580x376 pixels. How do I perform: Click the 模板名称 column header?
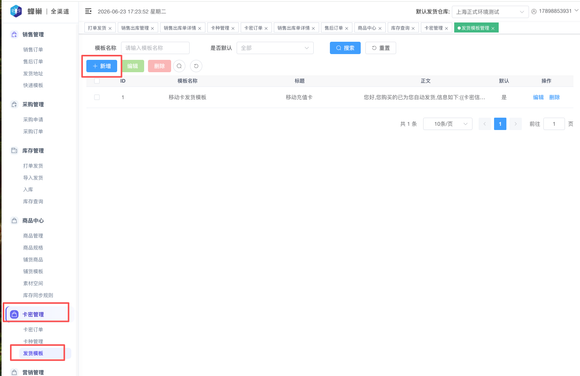(x=187, y=81)
